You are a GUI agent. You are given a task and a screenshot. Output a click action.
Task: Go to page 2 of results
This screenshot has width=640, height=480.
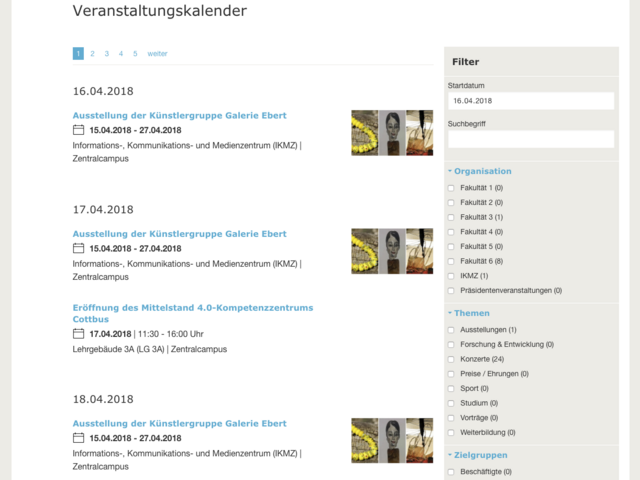(92, 54)
